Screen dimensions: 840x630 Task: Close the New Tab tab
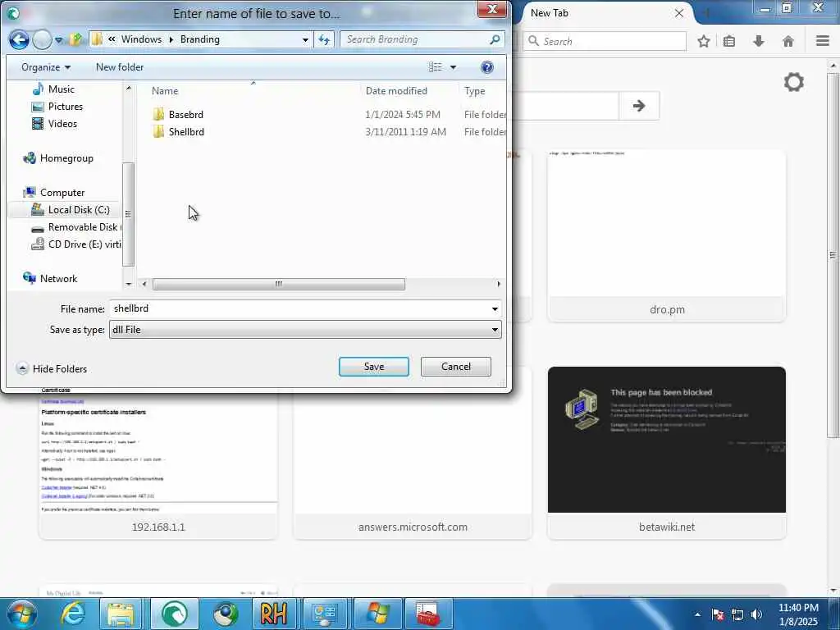click(x=678, y=13)
